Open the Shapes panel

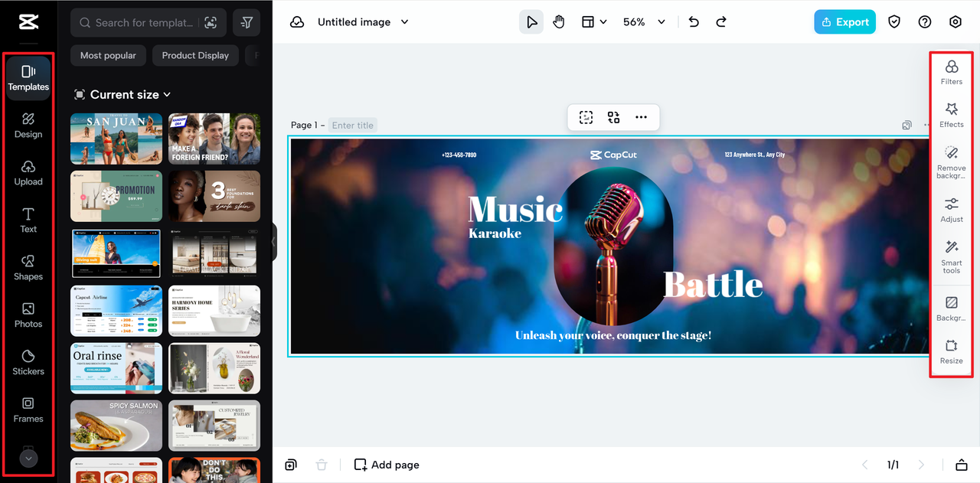[x=28, y=268]
